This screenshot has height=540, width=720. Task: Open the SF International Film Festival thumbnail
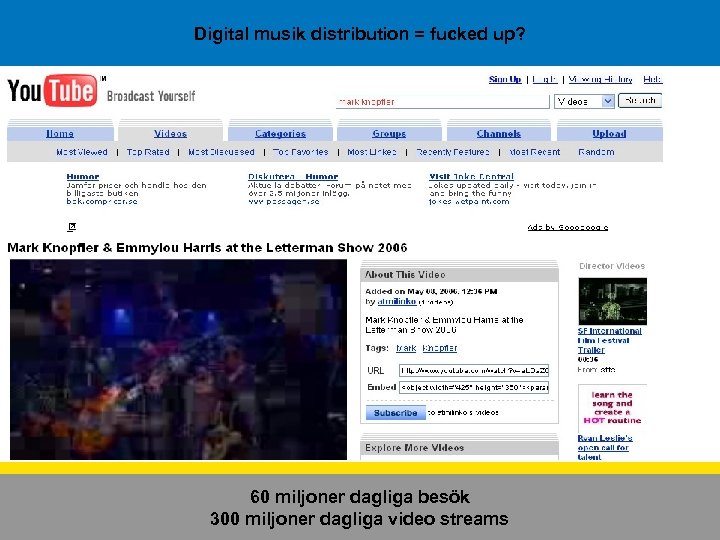(613, 301)
